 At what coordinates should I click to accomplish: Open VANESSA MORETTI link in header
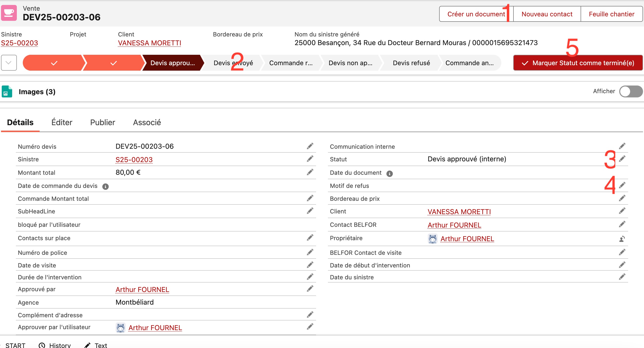pos(150,43)
